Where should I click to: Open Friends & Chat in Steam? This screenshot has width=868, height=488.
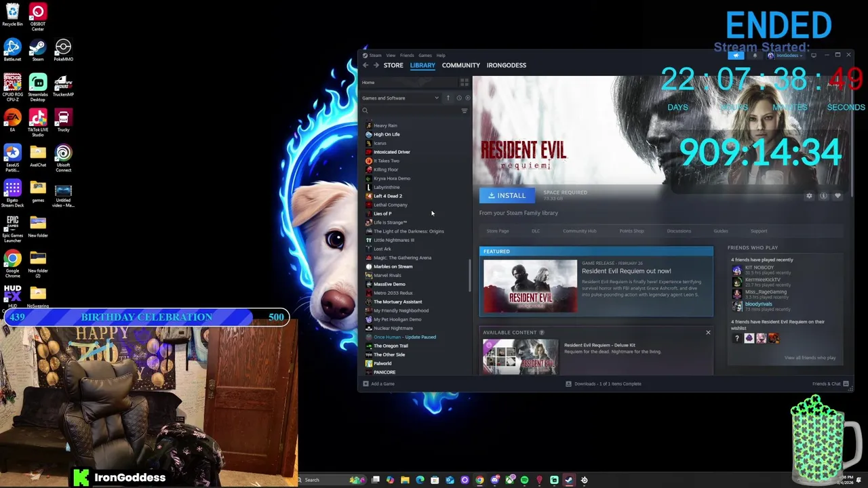pyautogui.click(x=830, y=384)
